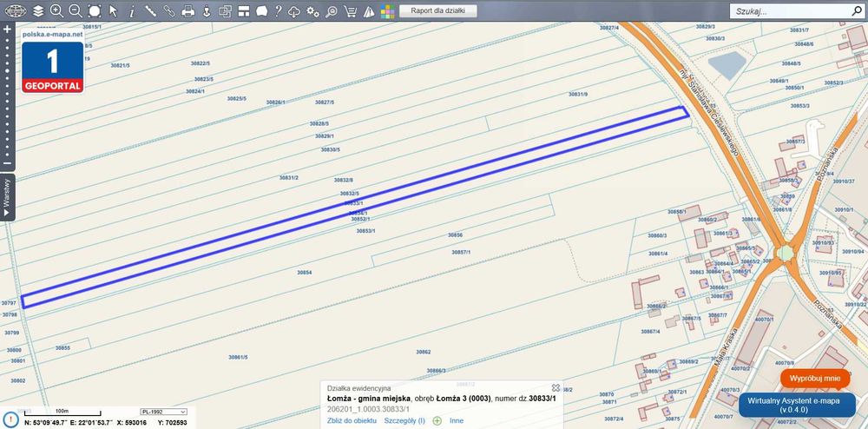This screenshot has height=429, width=868.
Task: Close the Działka ewidencyjna popup
Action: 556,388
